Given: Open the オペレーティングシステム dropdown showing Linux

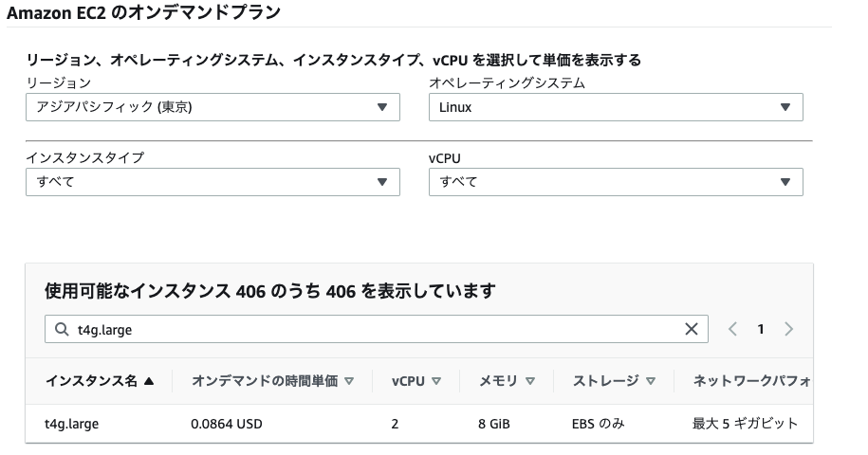Looking at the screenshot, I should pos(616,107).
